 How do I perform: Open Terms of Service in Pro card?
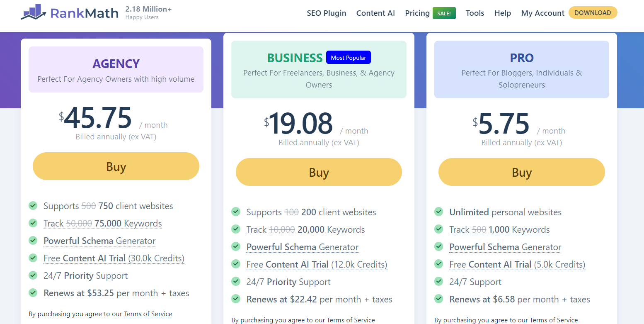coord(554,320)
